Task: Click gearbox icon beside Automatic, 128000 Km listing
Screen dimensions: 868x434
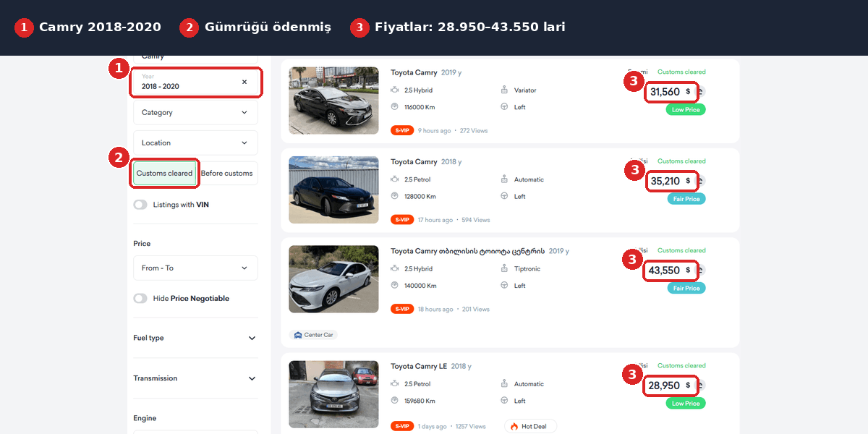Action: tap(504, 179)
